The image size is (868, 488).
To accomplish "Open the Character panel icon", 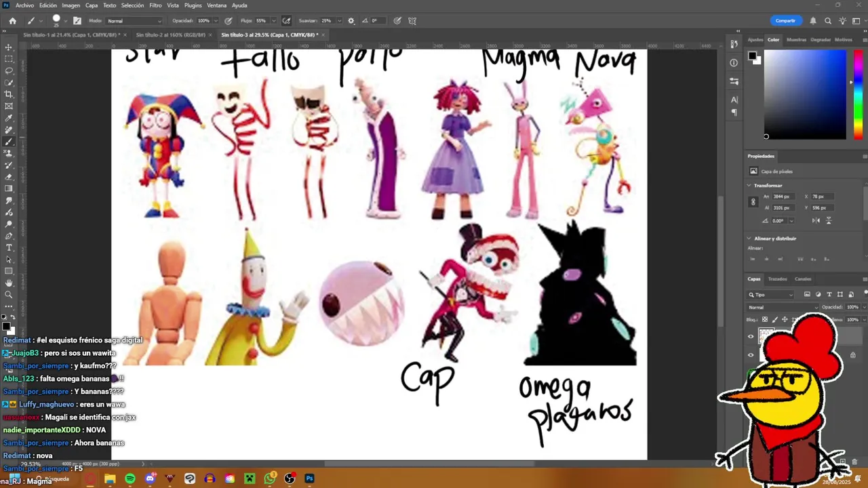I will click(734, 100).
